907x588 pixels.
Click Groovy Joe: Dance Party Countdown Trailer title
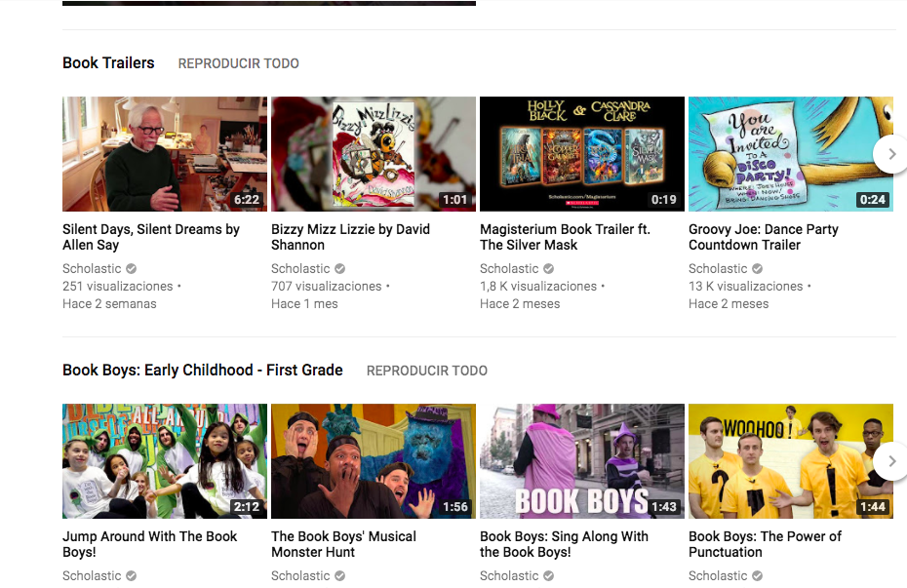pyautogui.click(x=763, y=237)
